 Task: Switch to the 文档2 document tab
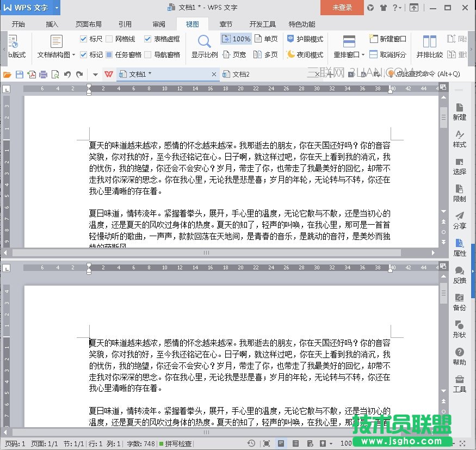tap(241, 74)
